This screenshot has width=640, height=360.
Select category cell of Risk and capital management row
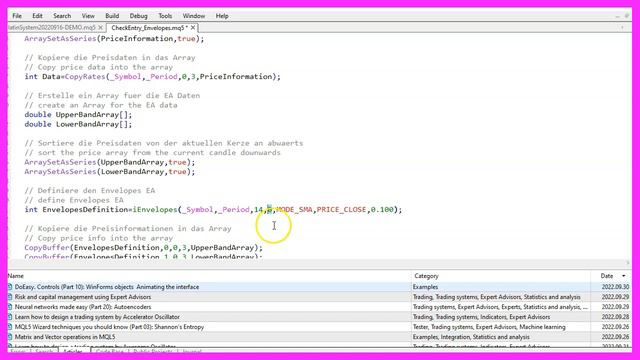pyautogui.click(x=496, y=297)
